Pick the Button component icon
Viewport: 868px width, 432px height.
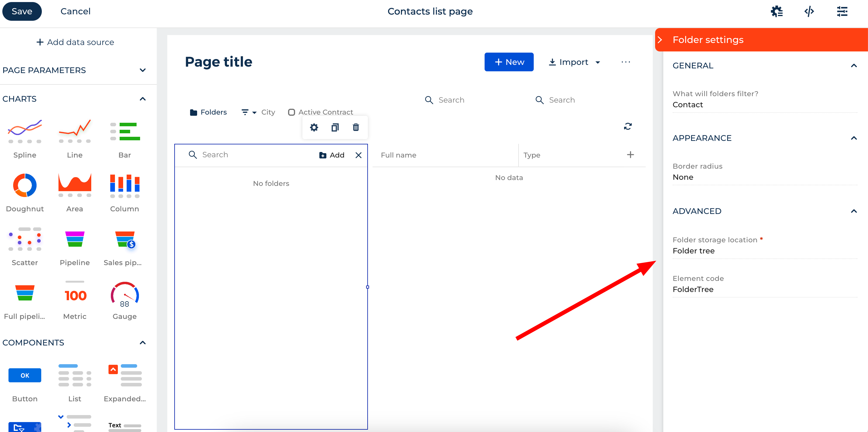[25, 375]
